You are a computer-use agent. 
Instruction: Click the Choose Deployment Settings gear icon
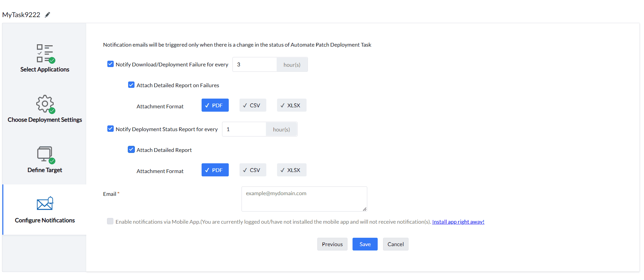[x=45, y=104]
